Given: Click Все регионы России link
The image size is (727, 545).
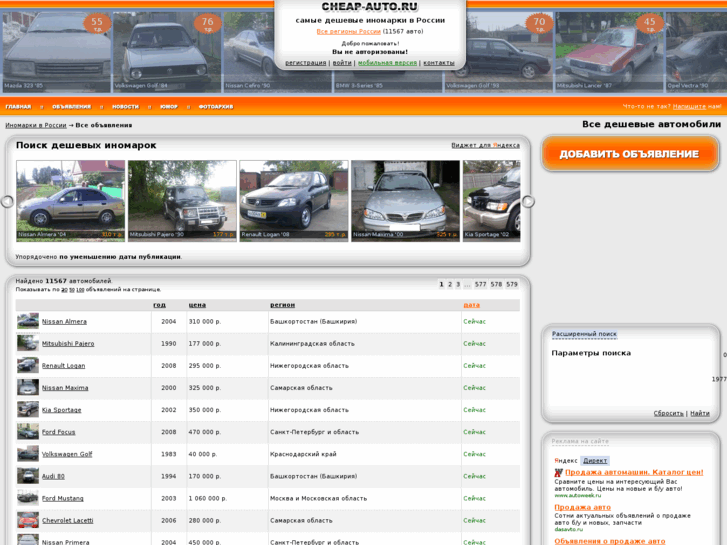Looking at the screenshot, I should click(x=349, y=32).
